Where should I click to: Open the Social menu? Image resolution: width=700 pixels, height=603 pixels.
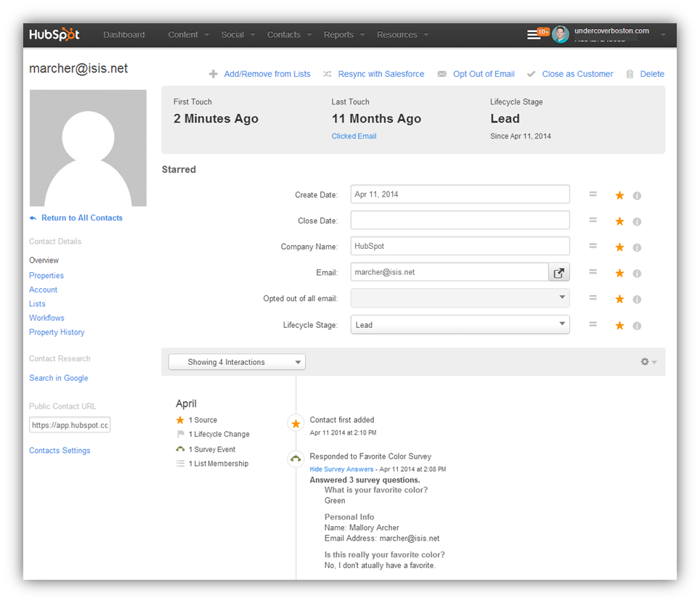tap(238, 35)
